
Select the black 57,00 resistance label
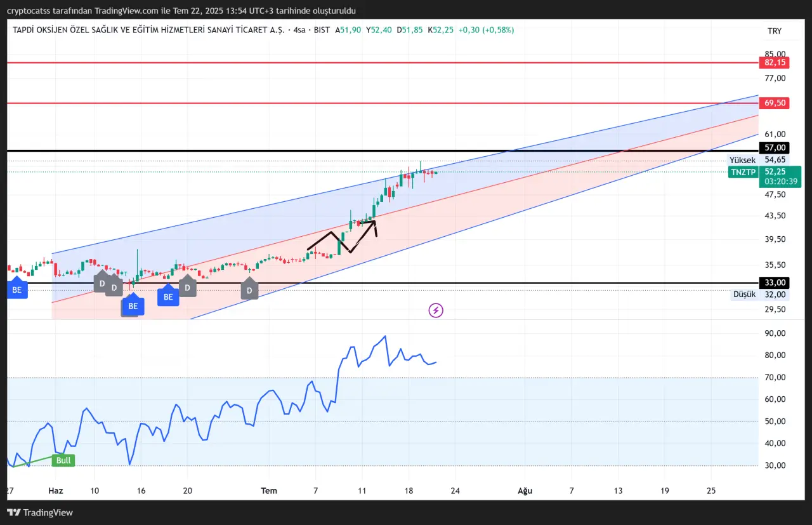point(775,147)
